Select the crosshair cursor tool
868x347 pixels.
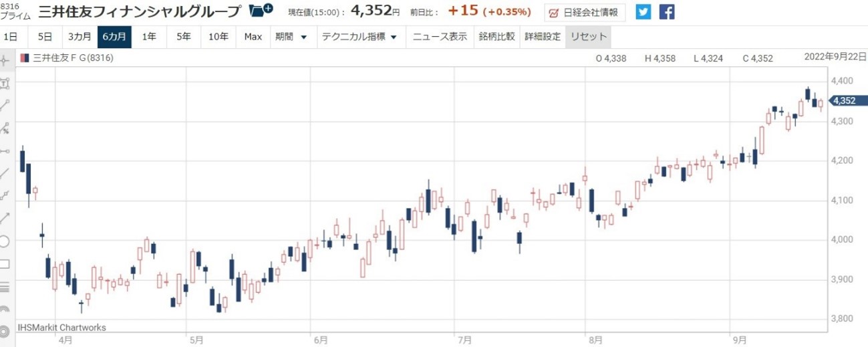click(x=5, y=61)
